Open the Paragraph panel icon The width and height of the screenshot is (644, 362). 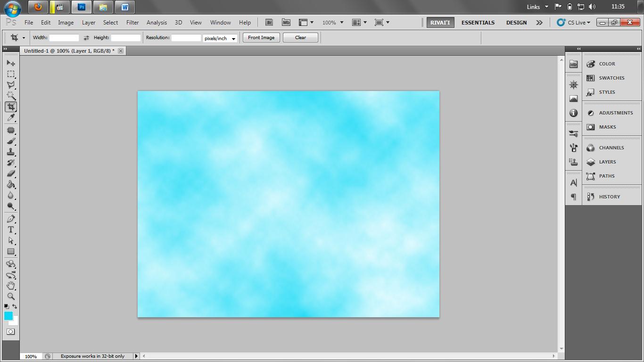(x=573, y=197)
